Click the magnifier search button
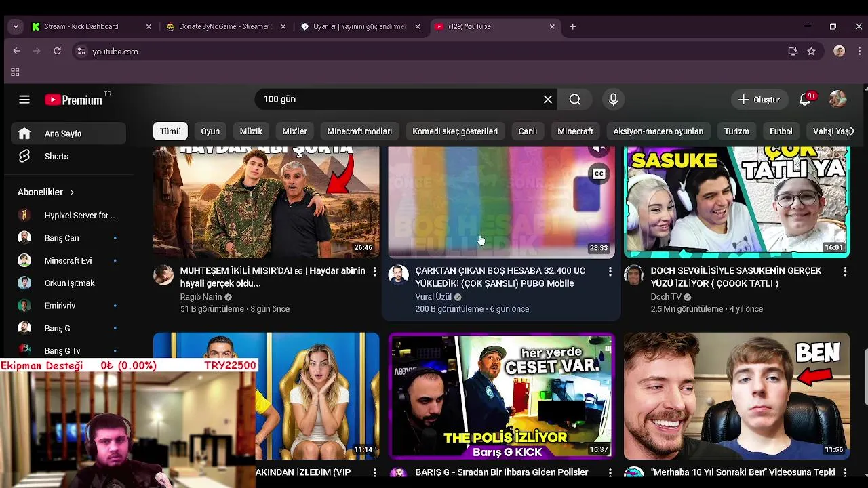 575,100
